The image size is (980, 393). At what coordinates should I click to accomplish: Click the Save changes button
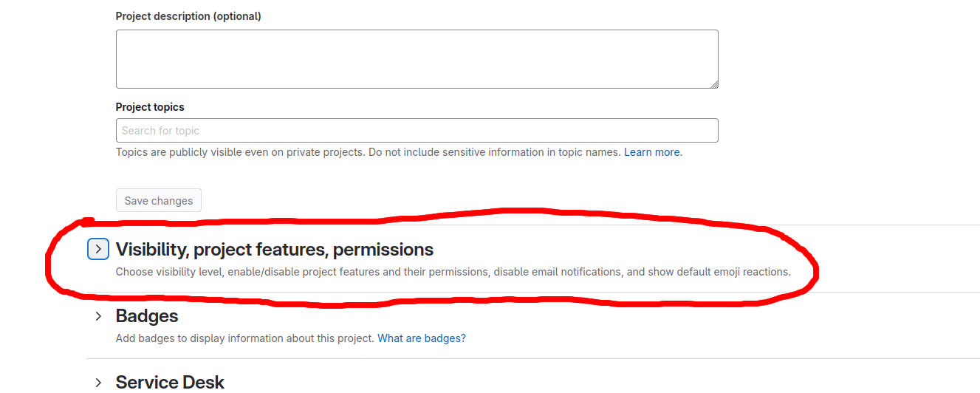pos(159,201)
